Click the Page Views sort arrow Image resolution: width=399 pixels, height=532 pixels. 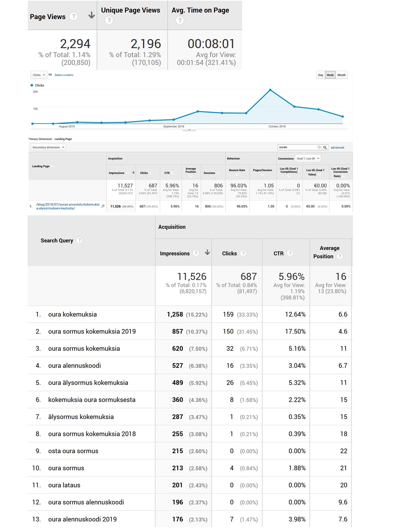tap(91, 15)
